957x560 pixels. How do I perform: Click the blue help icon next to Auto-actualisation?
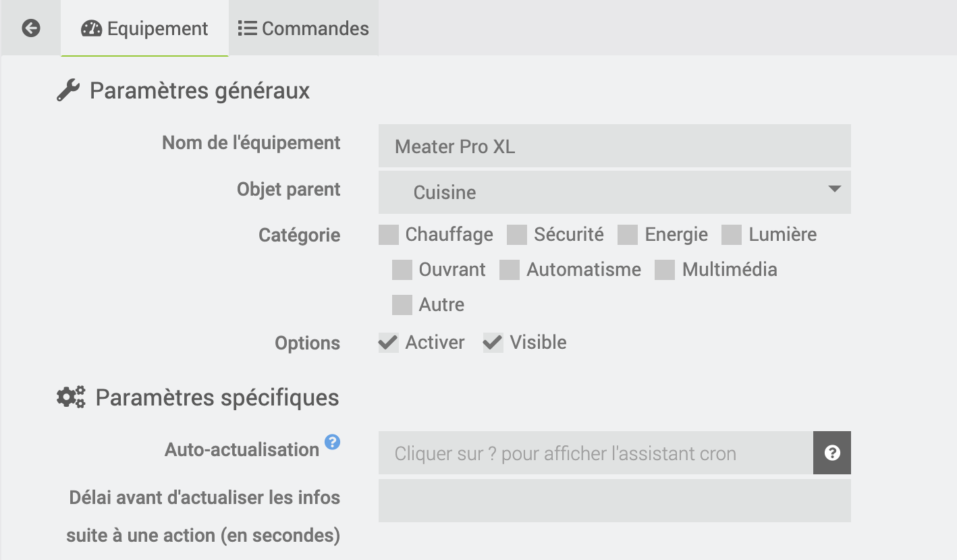[331, 442]
